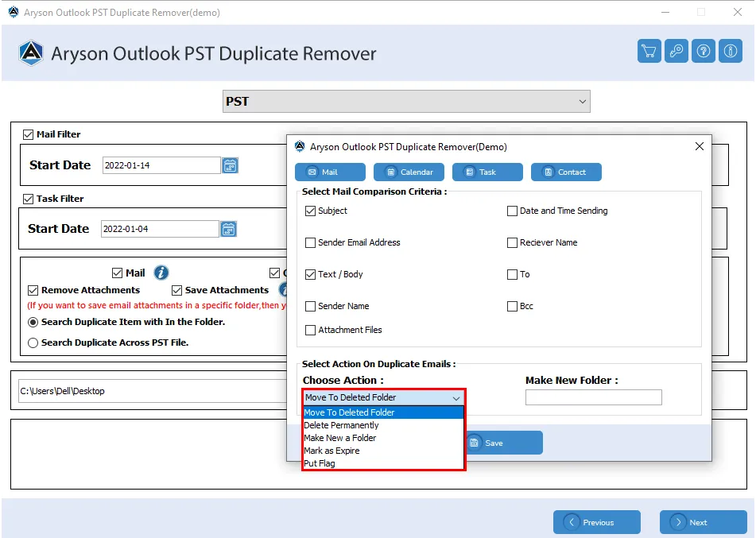Proceed with the Next button
The width and height of the screenshot is (756, 538).
tap(704, 522)
